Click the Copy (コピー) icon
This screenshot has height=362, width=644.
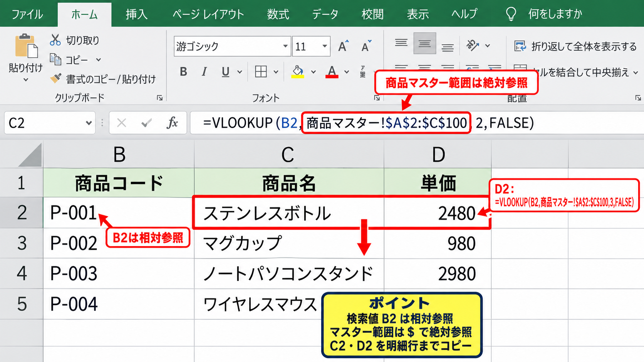click(x=55, y=60)
